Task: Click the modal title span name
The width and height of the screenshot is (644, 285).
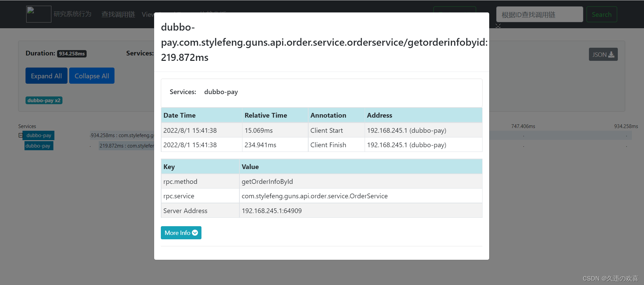Action: 324,42
